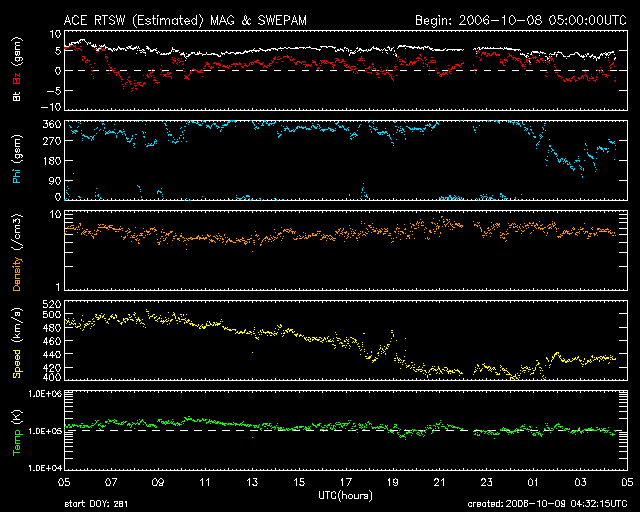Select the "start DOY: 281" footer text
640x512 pixels.
tap(96, 504)
